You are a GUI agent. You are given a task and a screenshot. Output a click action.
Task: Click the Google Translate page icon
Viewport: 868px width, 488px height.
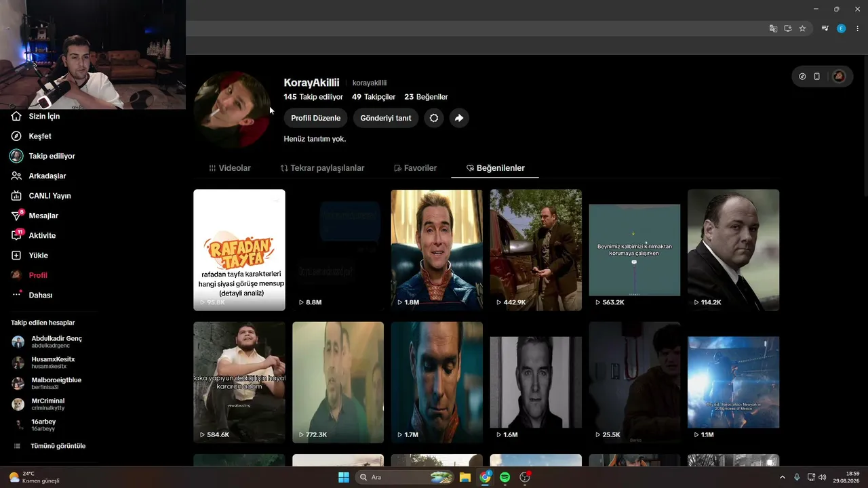point(773,28)
